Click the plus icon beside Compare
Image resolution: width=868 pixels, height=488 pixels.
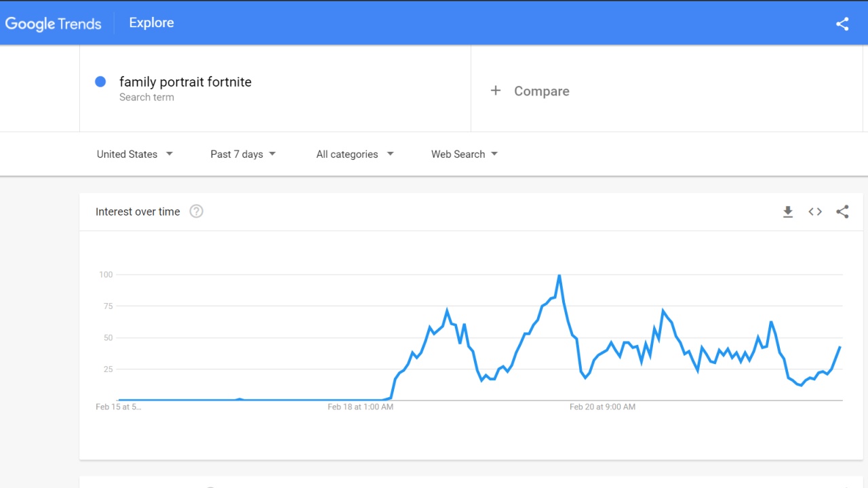[496, 91]
